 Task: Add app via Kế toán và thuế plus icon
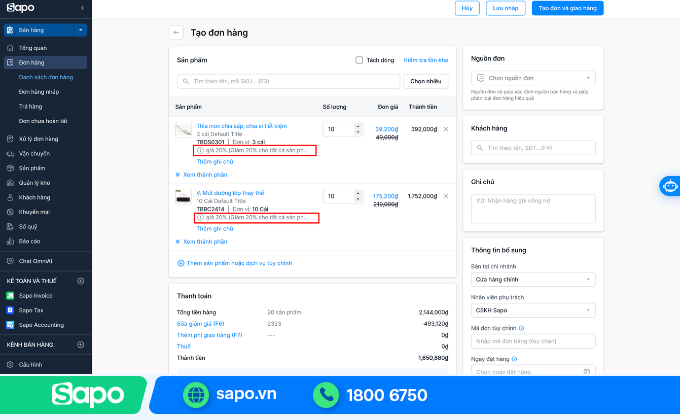point(80,281)
